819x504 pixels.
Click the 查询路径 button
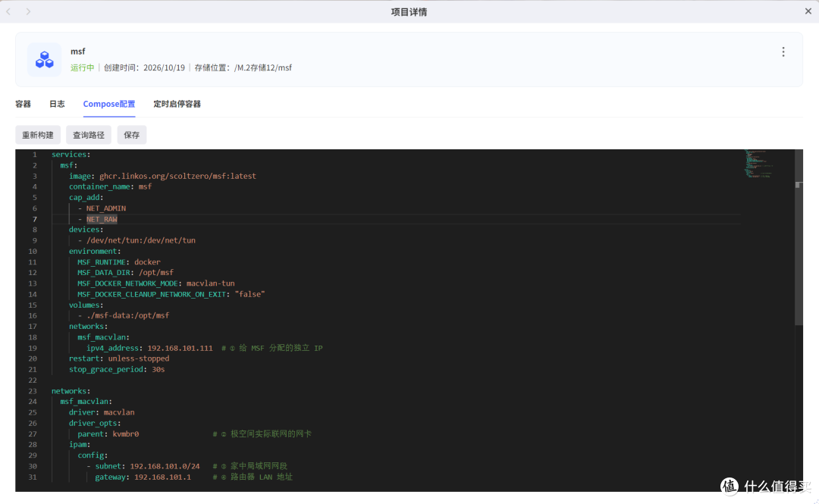click(88, 135)
